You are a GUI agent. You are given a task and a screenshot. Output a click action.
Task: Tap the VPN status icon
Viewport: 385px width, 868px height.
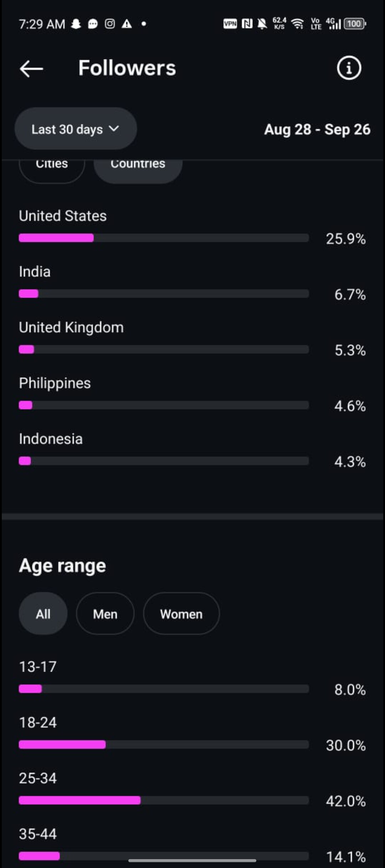[230, 24]
